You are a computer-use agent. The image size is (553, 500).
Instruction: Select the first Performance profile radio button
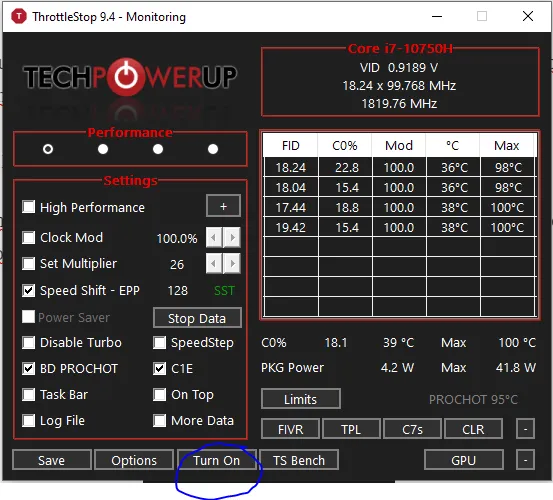(x=48, y=149)
